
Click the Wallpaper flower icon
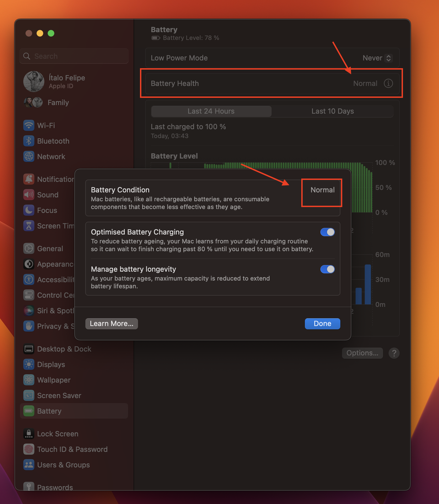[29, 380]
